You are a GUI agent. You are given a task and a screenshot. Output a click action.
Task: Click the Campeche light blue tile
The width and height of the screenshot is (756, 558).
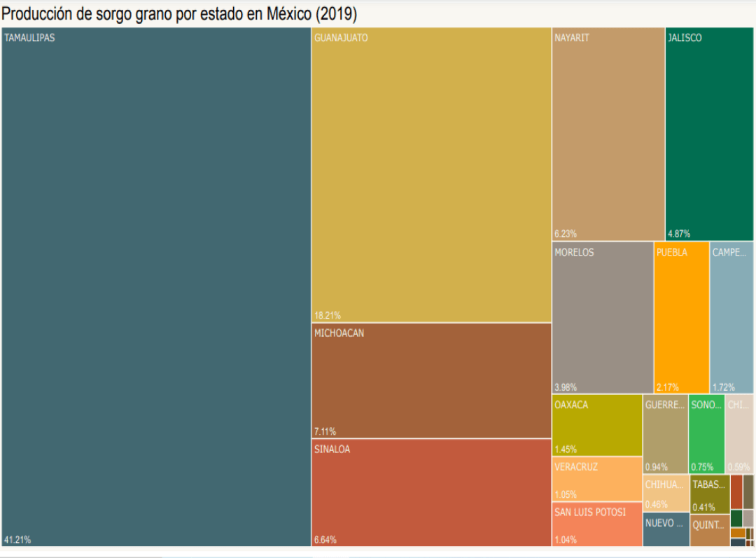(731, 318)
